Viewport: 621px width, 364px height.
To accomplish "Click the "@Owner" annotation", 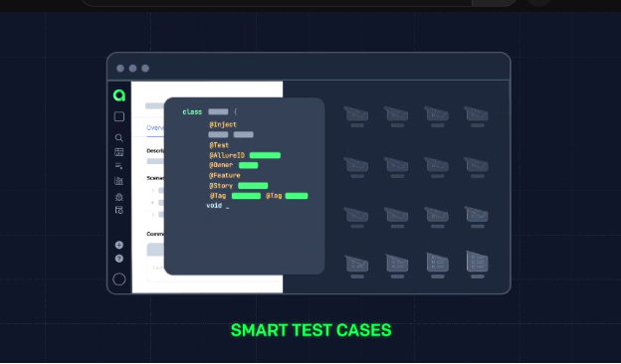I will [x=221, y=165].
